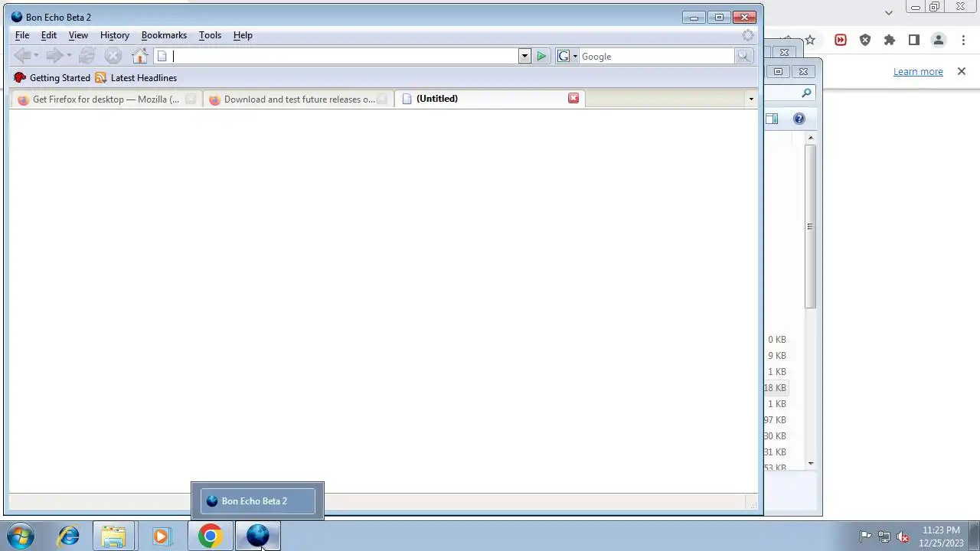
Task: Click the Back navigation arrow
Action: click(x=21, y=56)
